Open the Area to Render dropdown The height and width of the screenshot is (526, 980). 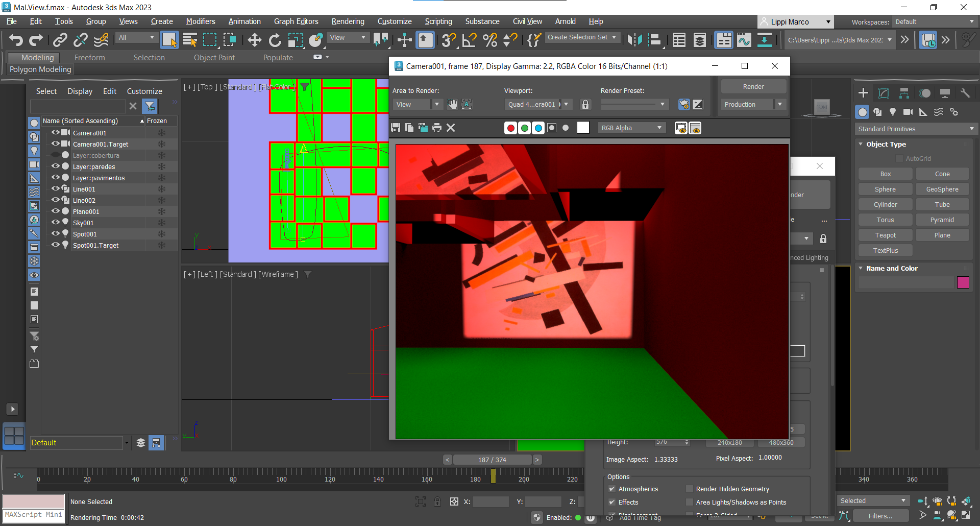[418, 104]
